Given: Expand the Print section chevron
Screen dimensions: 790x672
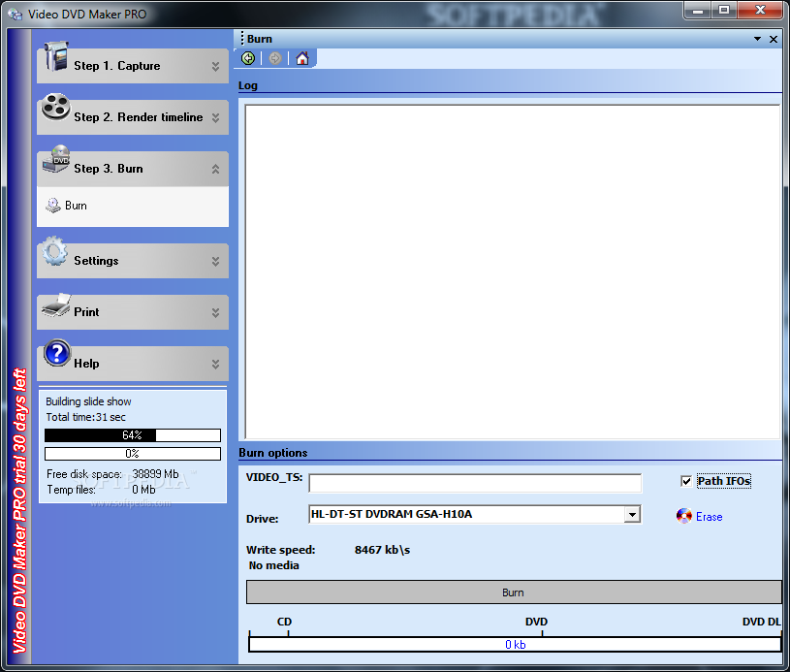Looking at the screenshot, I should tap(215, 312).
